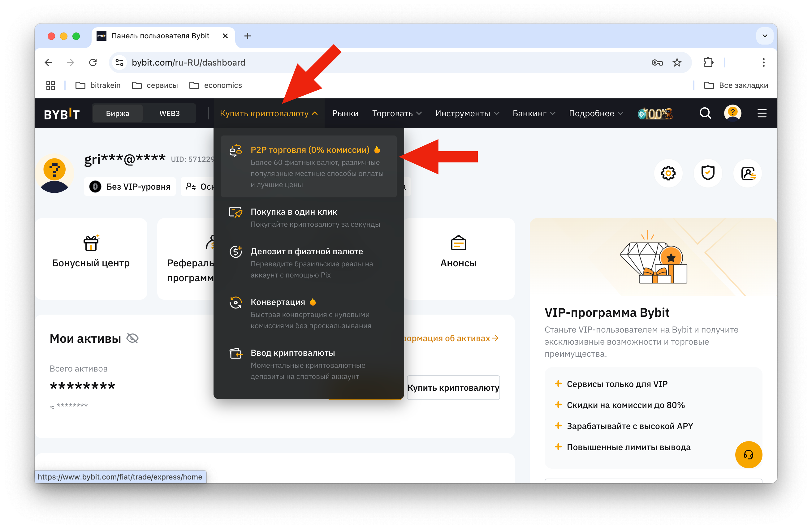Bookmark this page with the star
This screenshot has height=529, width=812.
(677, 62)
